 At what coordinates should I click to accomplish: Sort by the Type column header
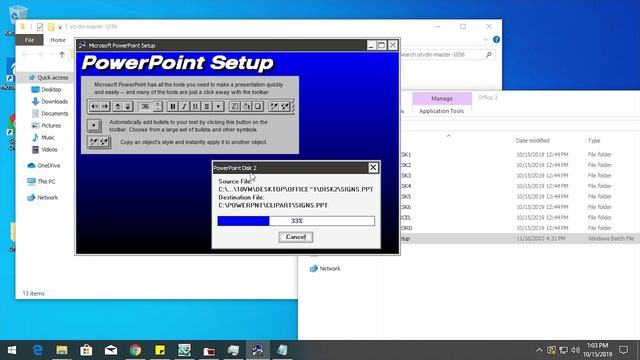[594, 140]
